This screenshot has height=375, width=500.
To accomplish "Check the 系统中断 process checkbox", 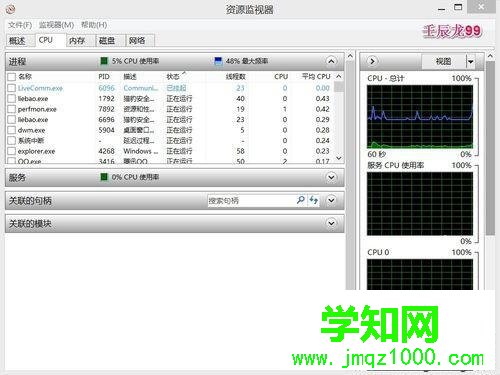I will 12,141.
